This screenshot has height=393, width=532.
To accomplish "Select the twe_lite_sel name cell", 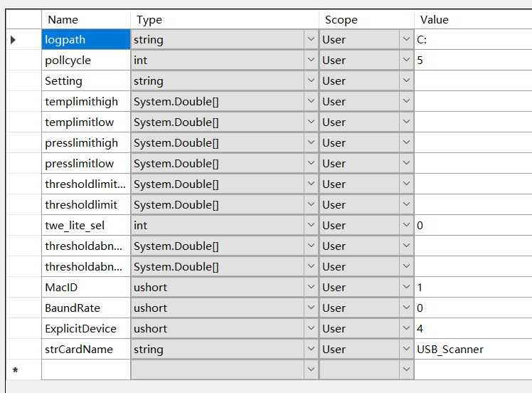I will coord(86,225).
